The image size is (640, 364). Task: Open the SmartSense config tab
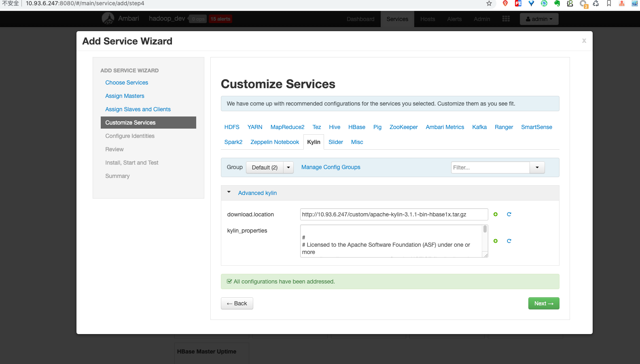click(536, 127)
